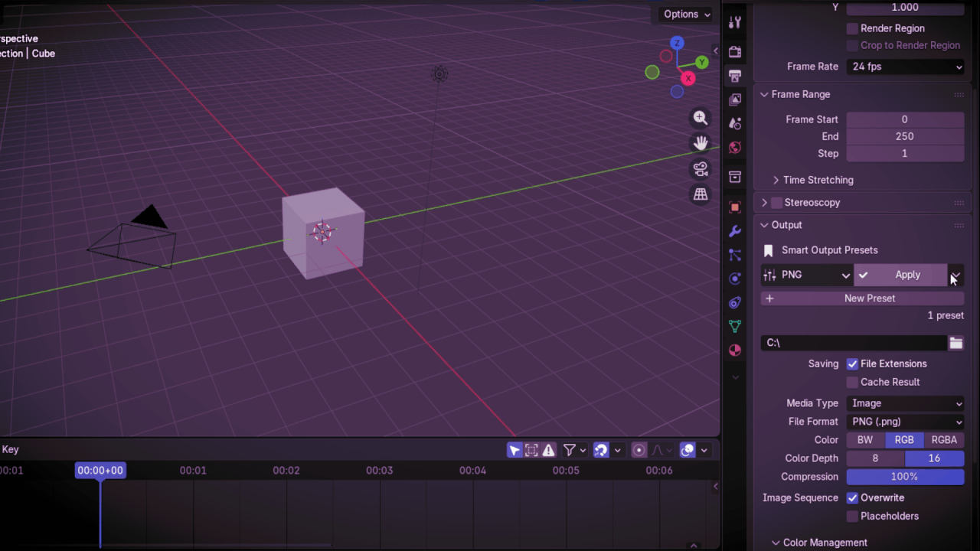Open the Object Constraints properties tab
The width and height of the screenshot is (980, 551).
click(x=735, y=302)
